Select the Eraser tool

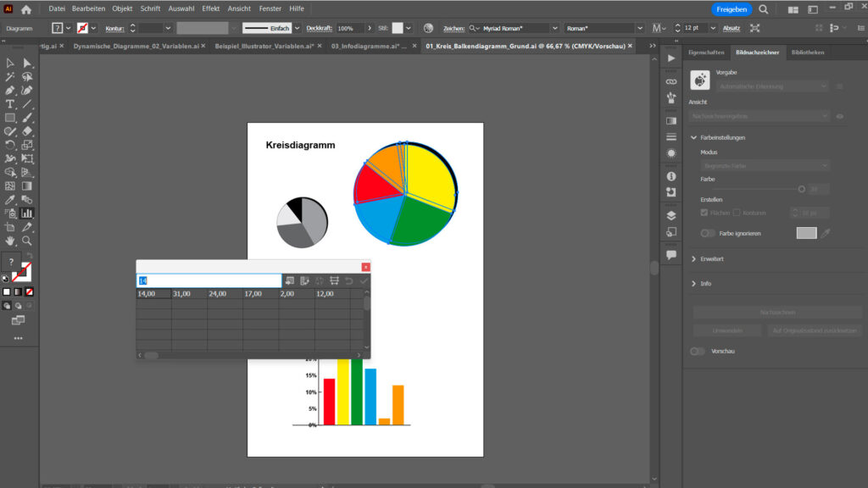[27, 131]
